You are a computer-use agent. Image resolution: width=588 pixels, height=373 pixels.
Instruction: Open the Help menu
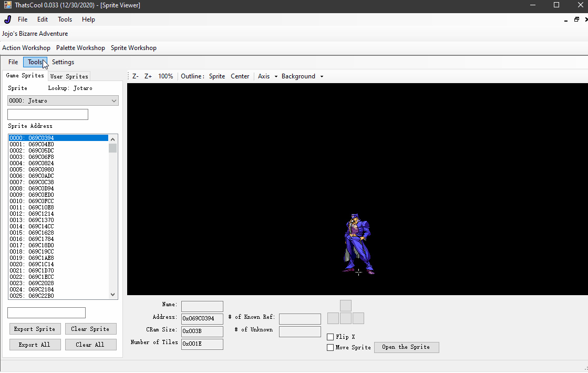[x=88, y=19]
